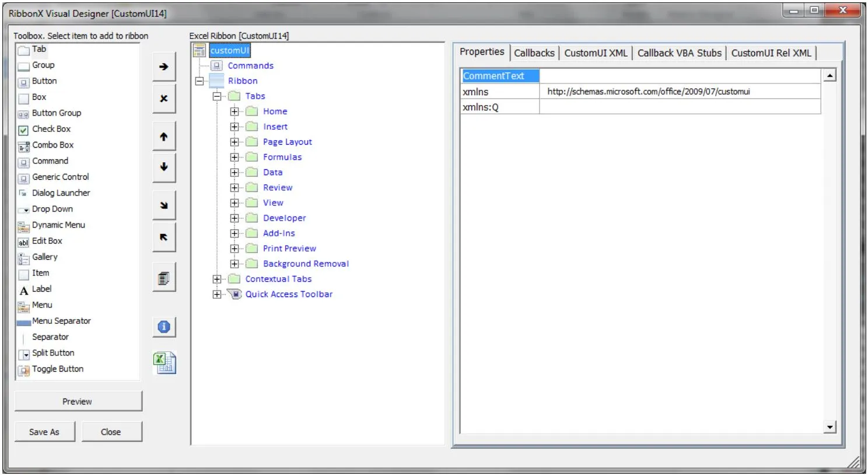
Task: Choose the plain Separator toolbox item
Action: (x=50, y=337)
